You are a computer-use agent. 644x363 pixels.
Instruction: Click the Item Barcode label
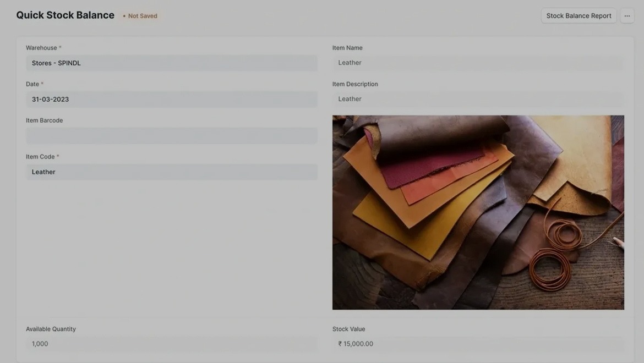click(x=44, y=120)
